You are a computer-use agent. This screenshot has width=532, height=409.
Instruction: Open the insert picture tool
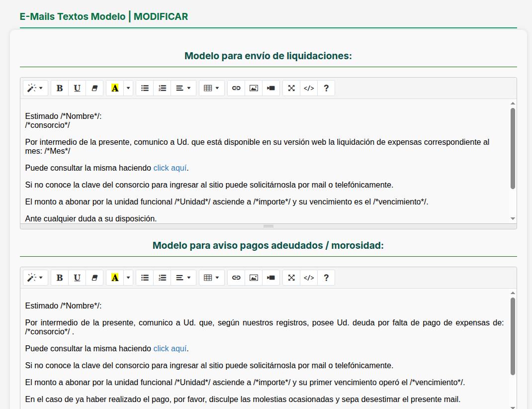pyautogui.click(x=254, y=88)
